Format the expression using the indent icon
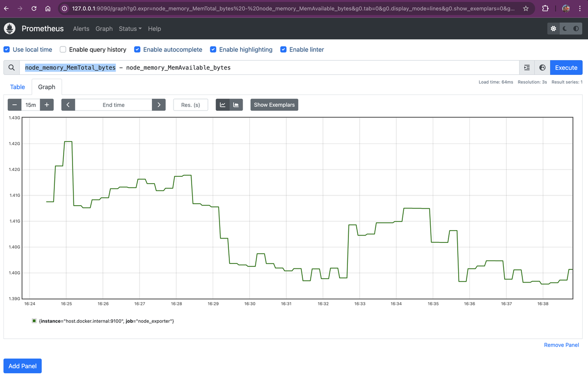This screenshot has height=380, width=588. coord(527,68)
